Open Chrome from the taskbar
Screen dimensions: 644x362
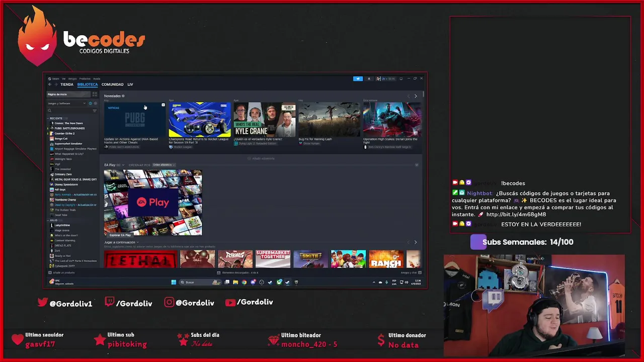244,282
